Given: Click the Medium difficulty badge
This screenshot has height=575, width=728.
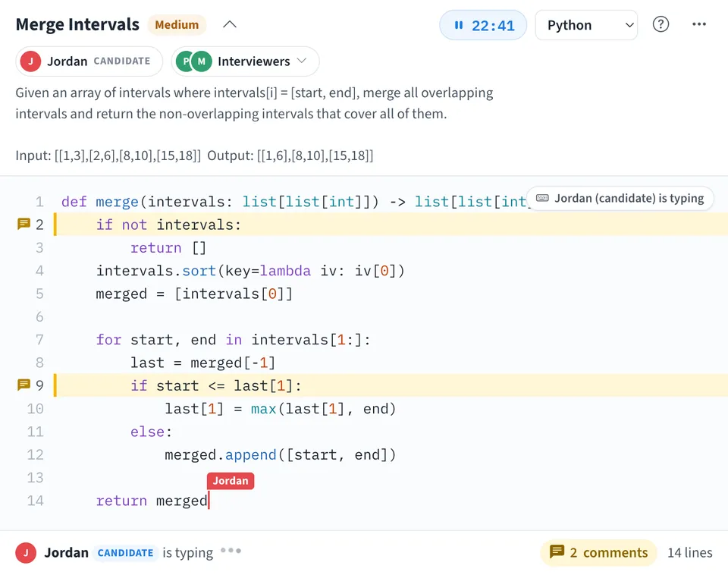Looking at the screenshot, I should pyautogui.click(x=177, y=24).
